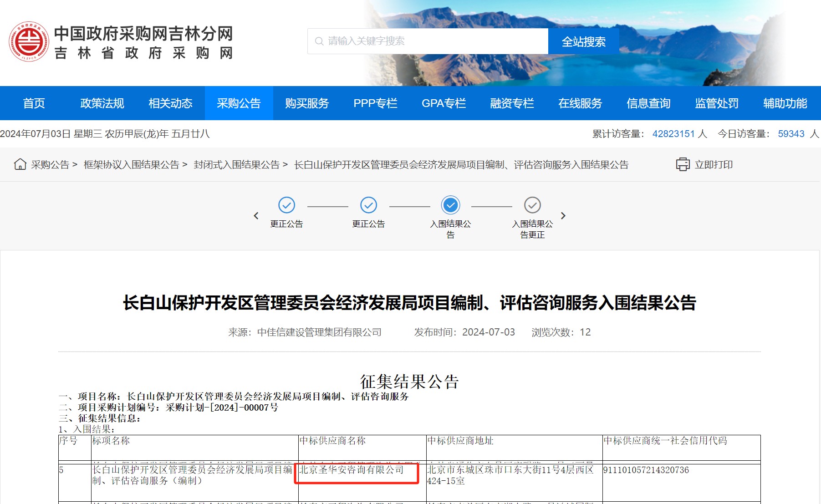Click the 立即打印 print link

(x=714, y=165)
